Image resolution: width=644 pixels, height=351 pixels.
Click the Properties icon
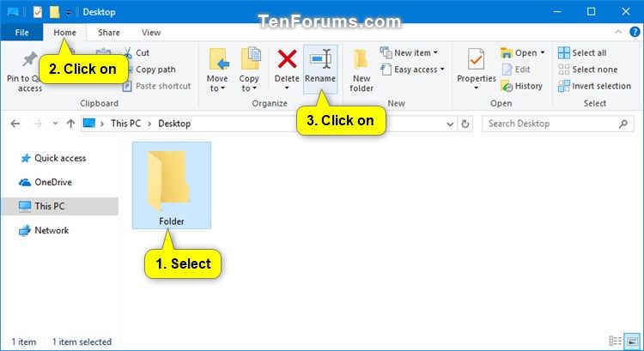(x=476, y=60)
